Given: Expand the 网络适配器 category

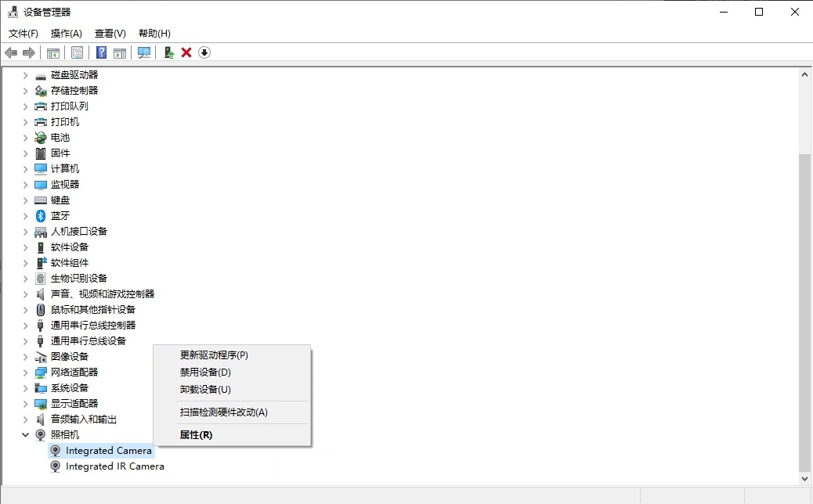Looking at the screenshot, I should tap(25, 373).
